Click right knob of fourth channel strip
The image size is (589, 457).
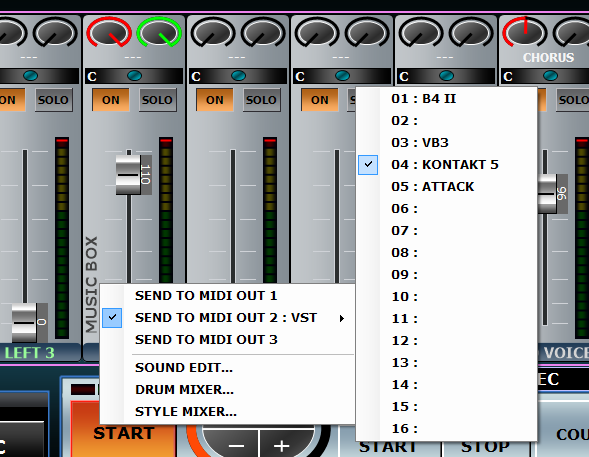[367, 32]
